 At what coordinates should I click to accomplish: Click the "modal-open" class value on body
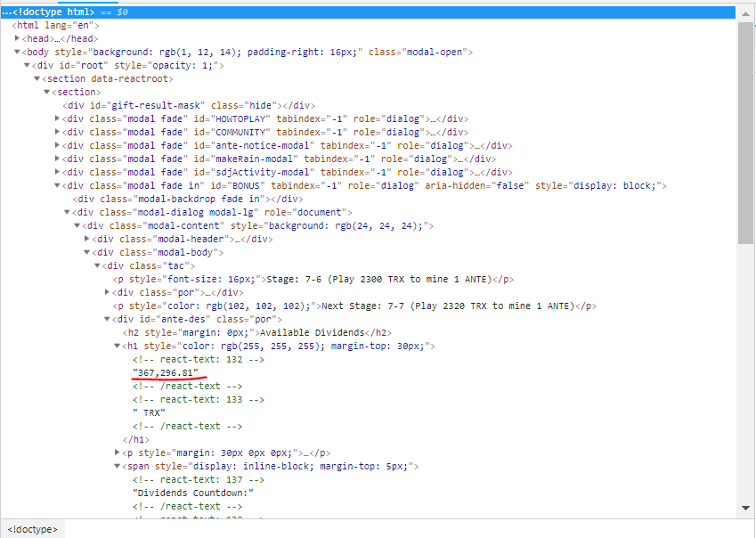click(435, 52)
